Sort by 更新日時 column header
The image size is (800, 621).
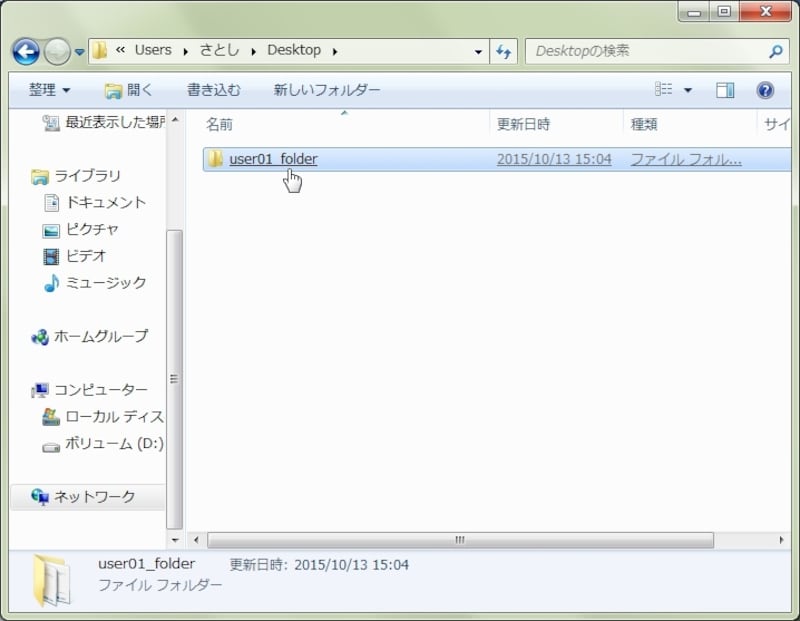pos(523,124)
